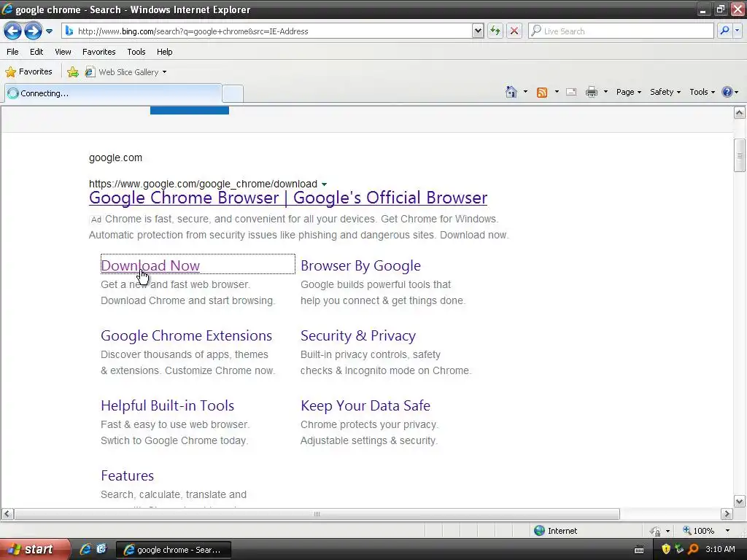Open the Favorites menu
This screenshot has height=560, width=747.
point(98,52)
